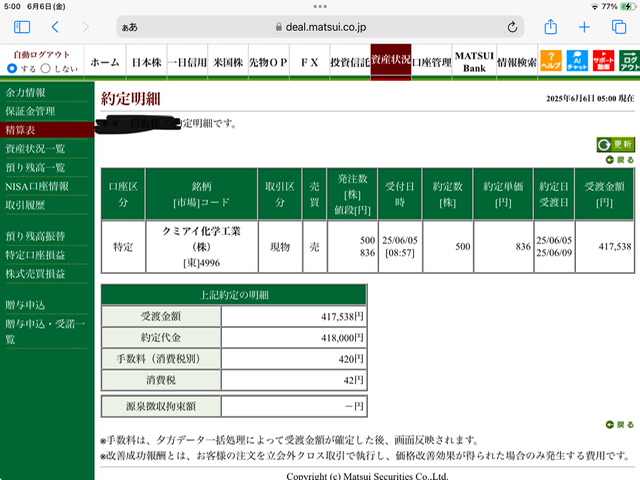640x480 pixels.
Task: Click the green 更新 refresh button
Action: tap(616, 144)
